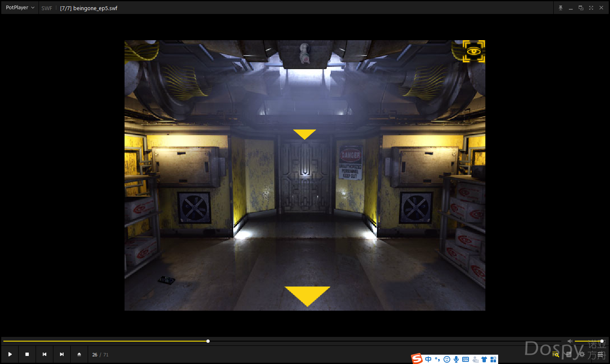Screen dimensions: 610x364
Task: Open control panel gear icon
Action: click(582, 354)
